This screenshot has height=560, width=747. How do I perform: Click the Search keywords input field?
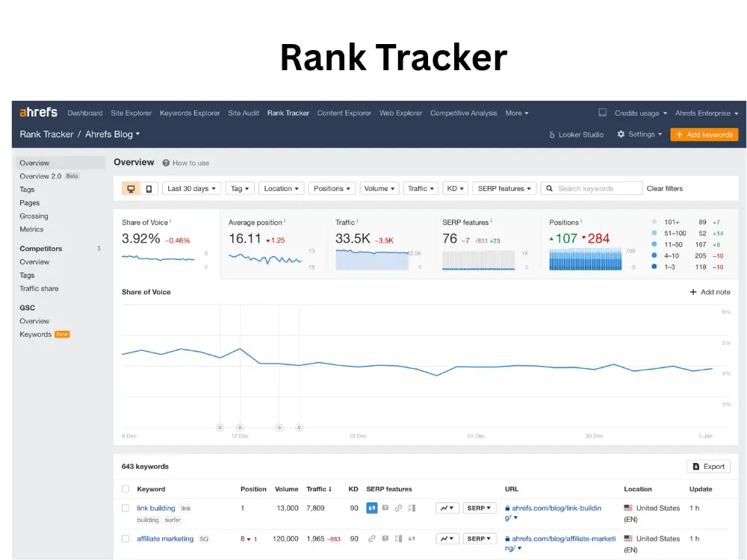[591, 189]
